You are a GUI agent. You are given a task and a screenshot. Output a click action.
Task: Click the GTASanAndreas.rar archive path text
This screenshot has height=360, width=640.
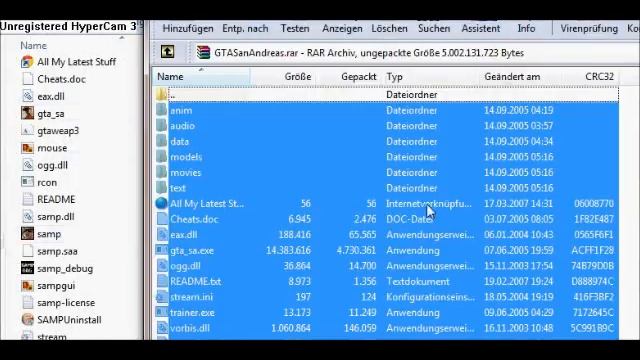point(369,53)
